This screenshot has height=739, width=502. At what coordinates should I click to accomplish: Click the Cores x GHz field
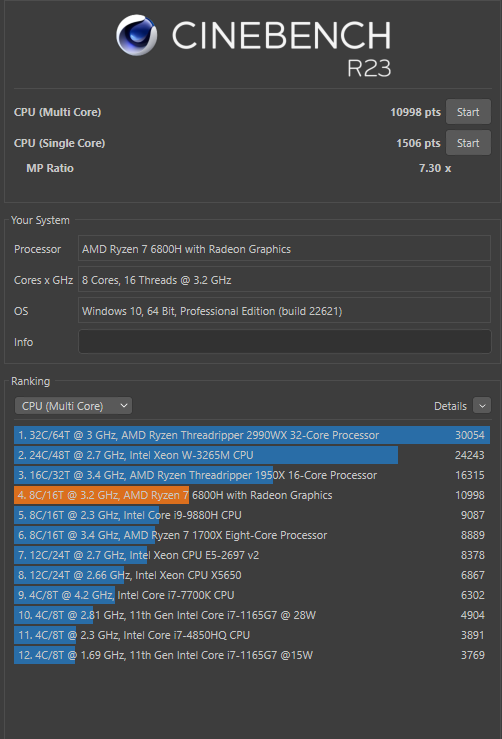click(284, 279)
